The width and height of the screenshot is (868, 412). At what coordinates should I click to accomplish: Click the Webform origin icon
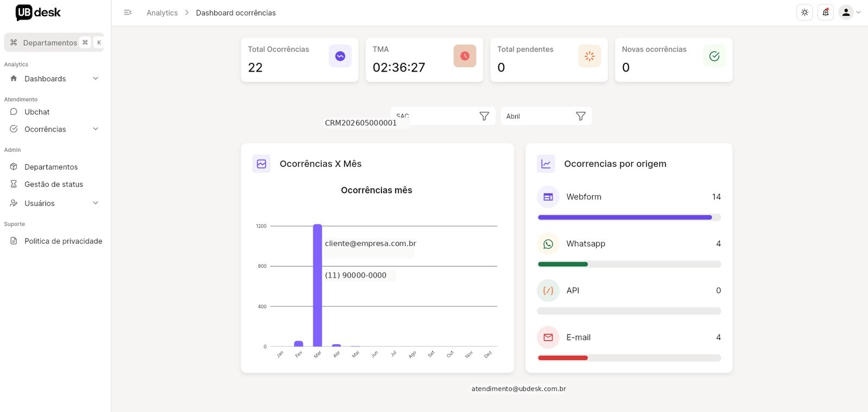click(548, 197)
